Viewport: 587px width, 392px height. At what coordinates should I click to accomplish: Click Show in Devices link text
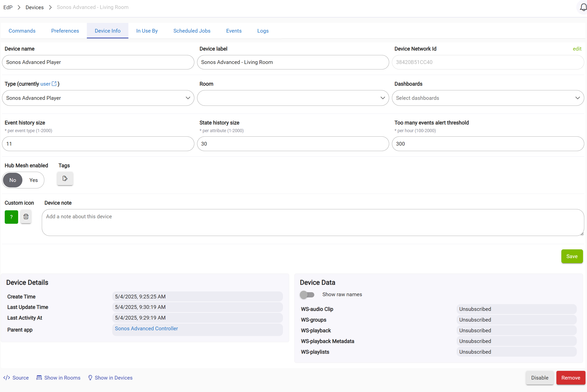tap(114, 378)
